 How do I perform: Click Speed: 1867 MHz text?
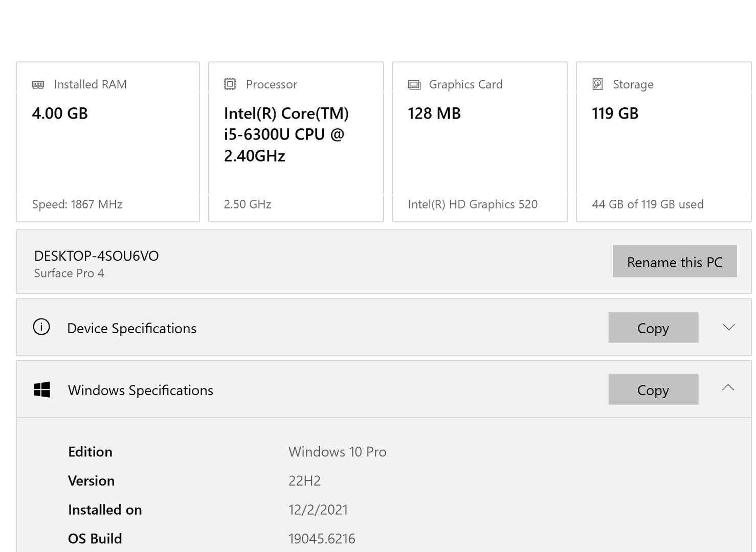click(x=77, y=204)
